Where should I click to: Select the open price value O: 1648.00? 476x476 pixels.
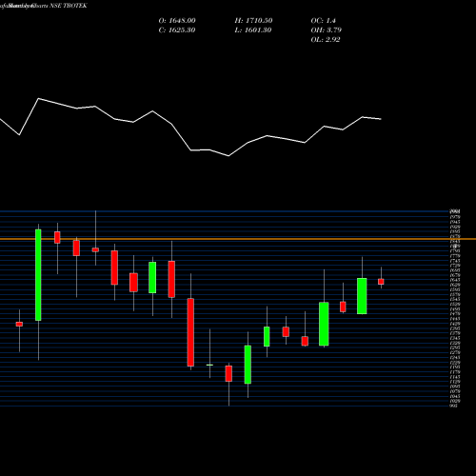coord(177,20)
